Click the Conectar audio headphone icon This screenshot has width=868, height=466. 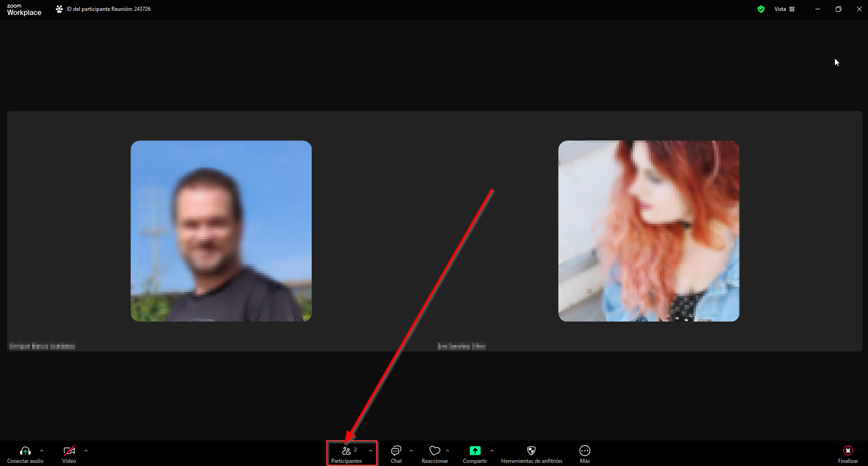(25, 451)
